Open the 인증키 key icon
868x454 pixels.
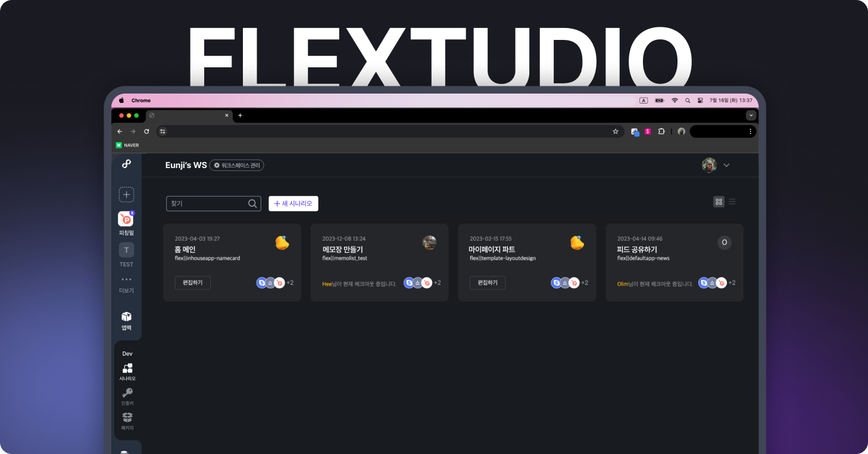pos(127,393)
